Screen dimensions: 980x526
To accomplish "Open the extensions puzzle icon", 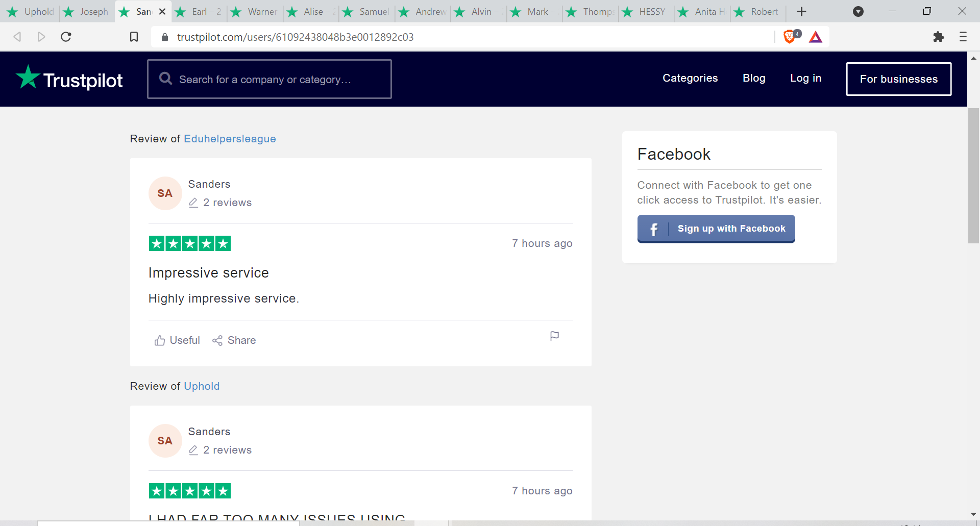I will (x=938, y=37).
